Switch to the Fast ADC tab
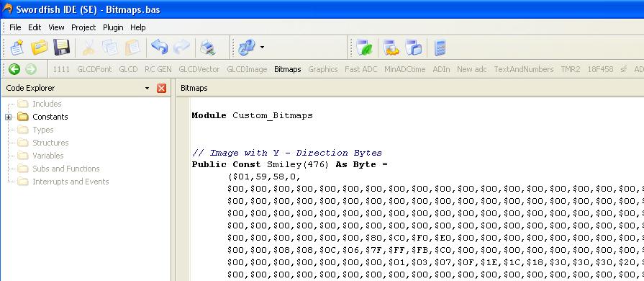Image resolution: width=644 pixels, height=281 pixels. [x=361, y=70]
